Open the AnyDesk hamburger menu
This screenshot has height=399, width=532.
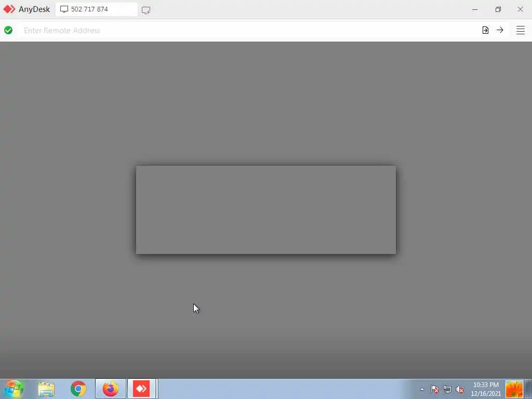[x=521, y=30]
